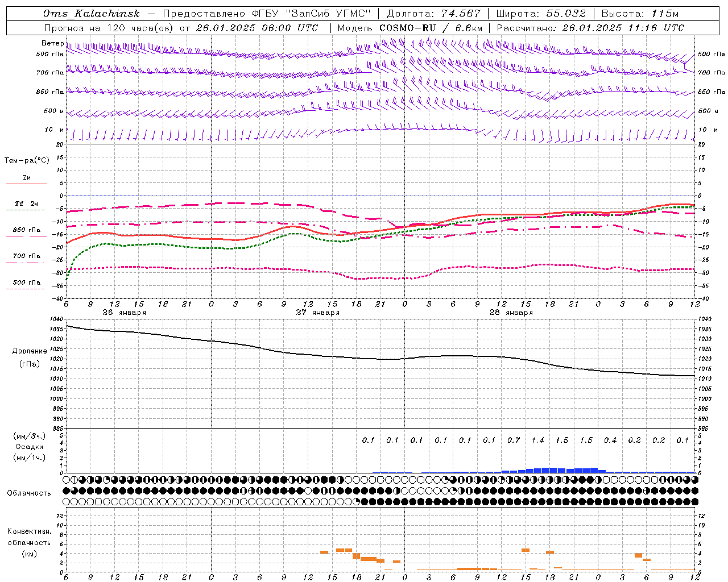Select the Модель COSMO-RU / 6.6км text
The width and height of the screenshot is (728, 582).
pyautogui.click(x=410, y=28)
